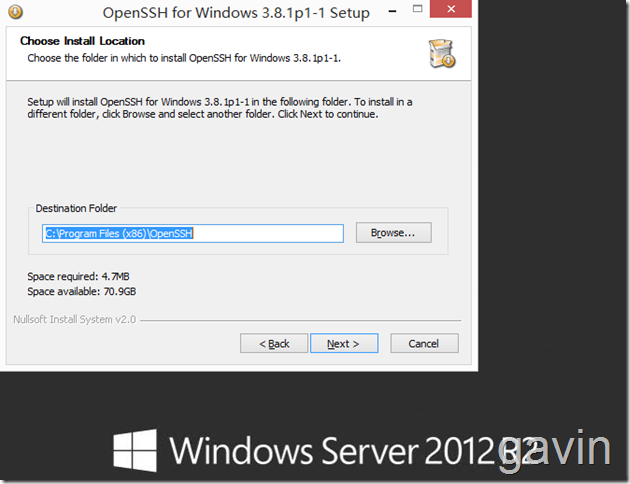630x484 pixels.
Task: Continue with the Next > button
Action: (x=344, y=343)
